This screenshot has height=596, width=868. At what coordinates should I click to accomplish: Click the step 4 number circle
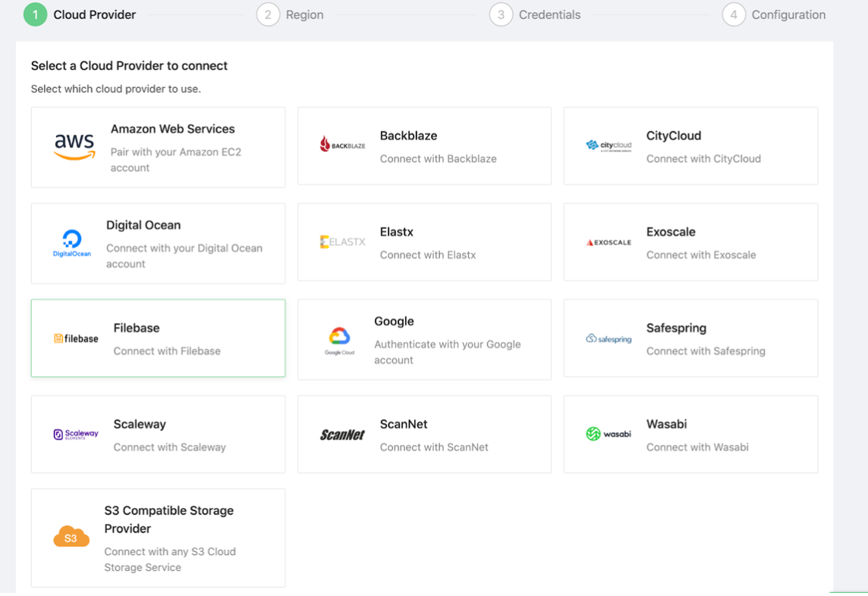coord(734,14)
